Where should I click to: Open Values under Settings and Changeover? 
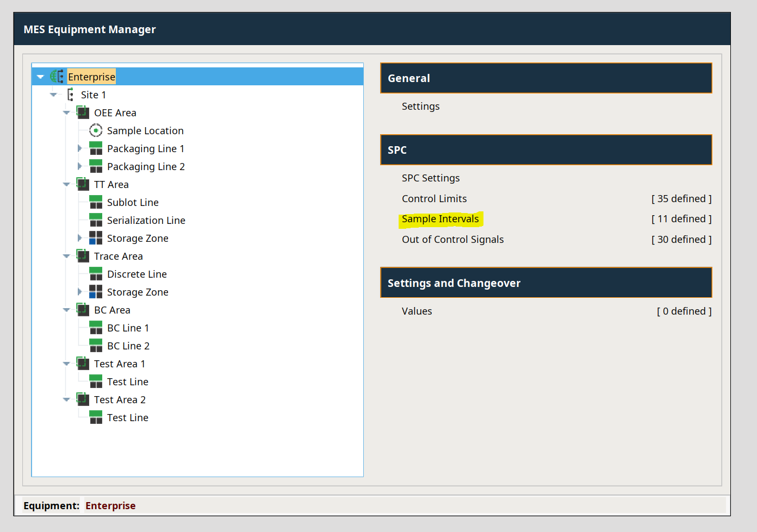click(417, 311)
